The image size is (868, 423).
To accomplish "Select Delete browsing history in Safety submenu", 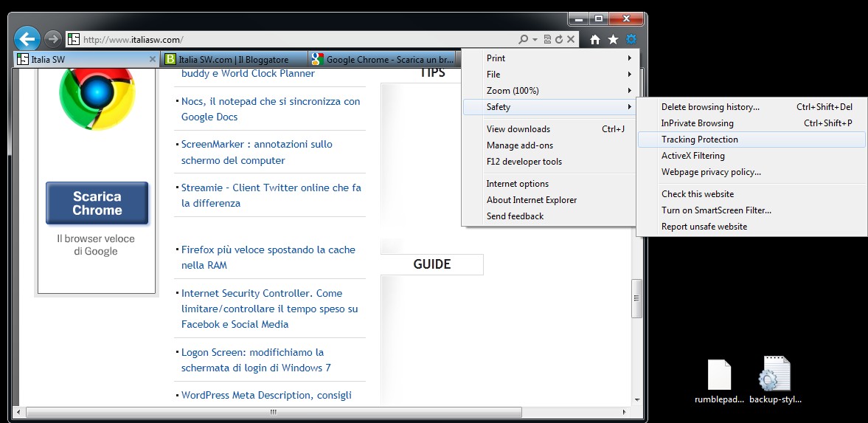I will (751, 107).
